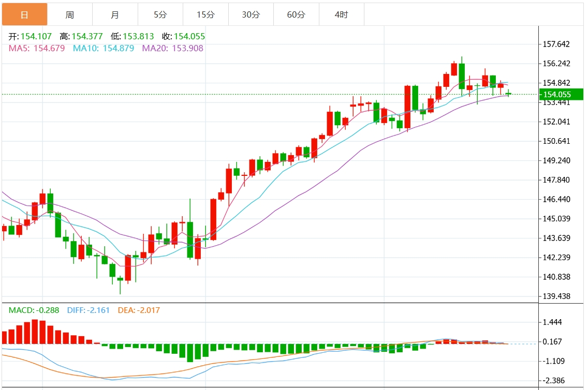Image resolution: width=588 pixels, height=390 pixels.
Task: Switch to the 周 weekly tab
Action: pos(70,14)
